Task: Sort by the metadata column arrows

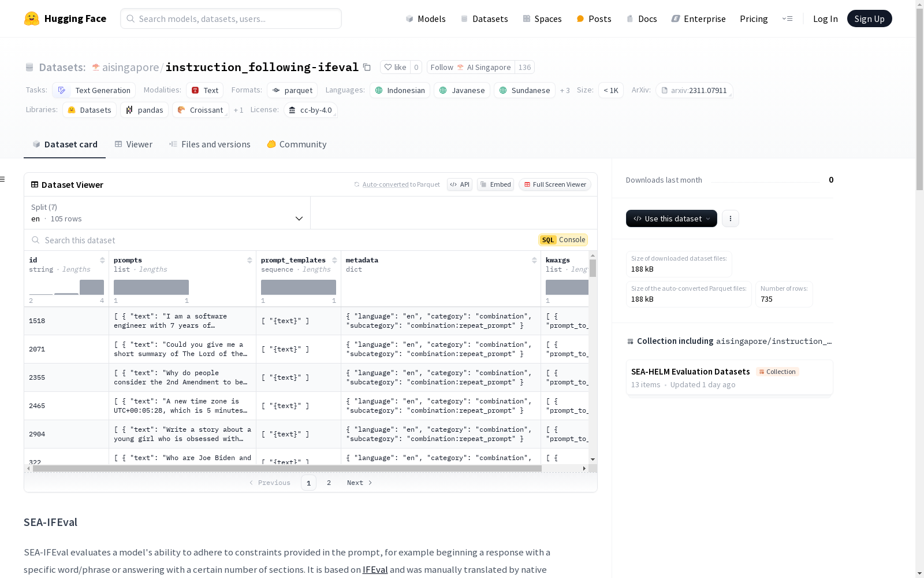Action: (534, 260)
